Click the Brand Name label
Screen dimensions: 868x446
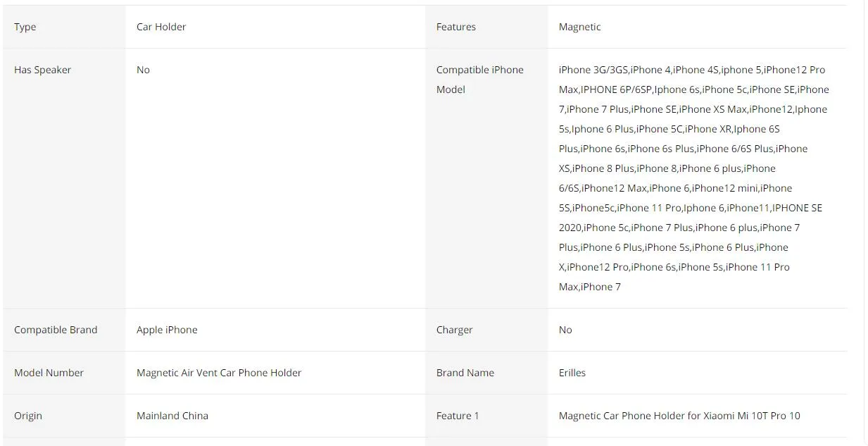465,373
